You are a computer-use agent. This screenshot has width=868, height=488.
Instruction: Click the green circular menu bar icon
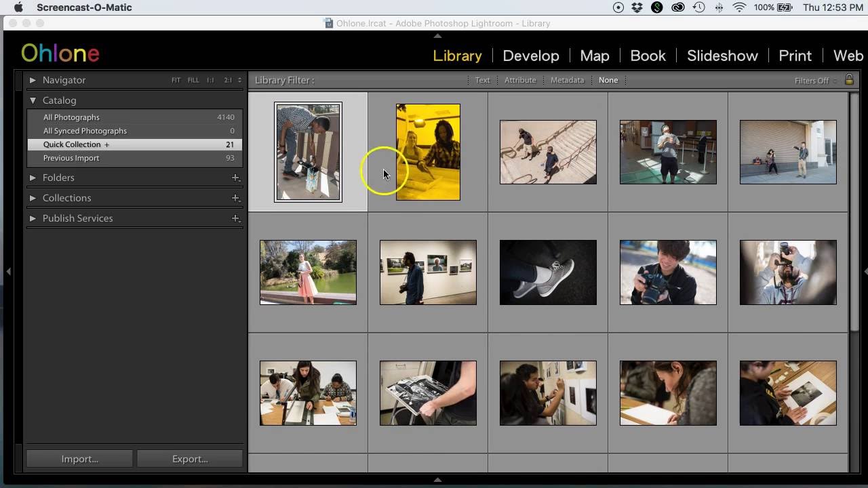(x=656, y=7)
